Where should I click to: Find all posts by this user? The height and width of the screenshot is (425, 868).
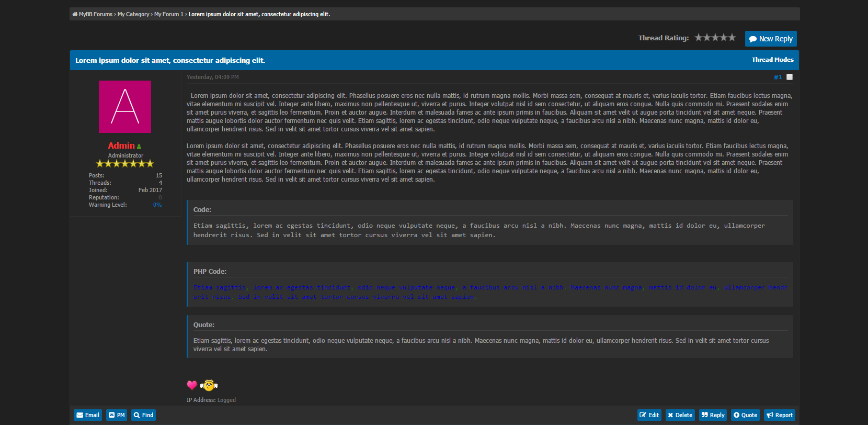point(143,415)
